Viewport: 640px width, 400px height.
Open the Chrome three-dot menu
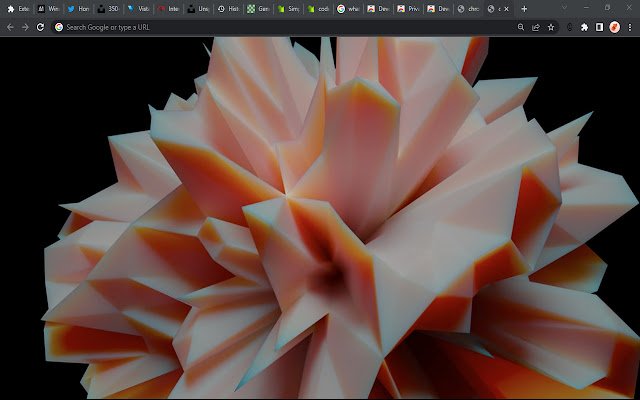coord(630,27)
